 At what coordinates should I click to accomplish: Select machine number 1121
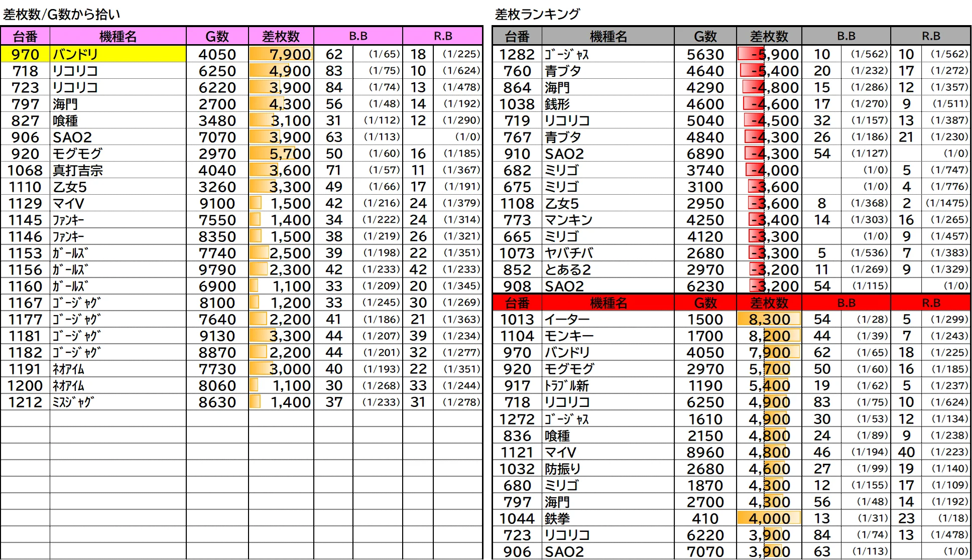click(x=517, y=452)
